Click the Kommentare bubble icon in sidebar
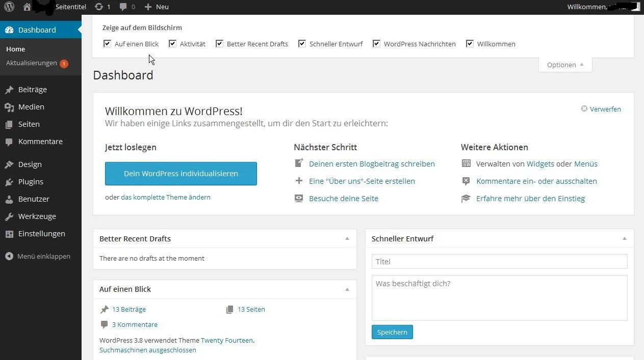Image resolution: width=644 pixels, height=360 pixels. (x=9, y=142)
